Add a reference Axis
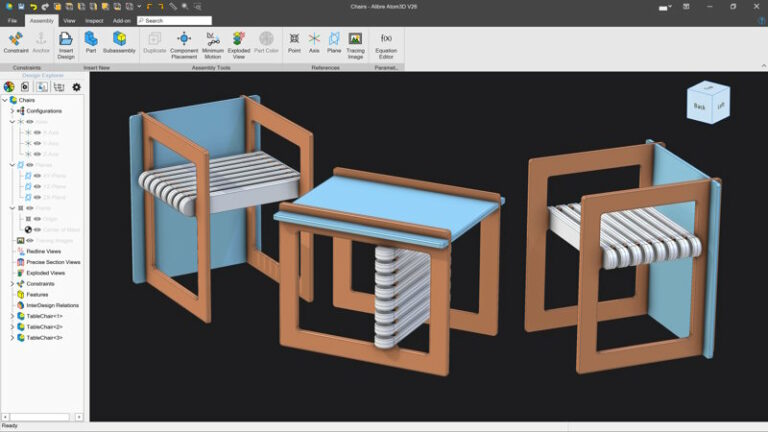Viewport: 768px width, 432px height. pos(314,43)
